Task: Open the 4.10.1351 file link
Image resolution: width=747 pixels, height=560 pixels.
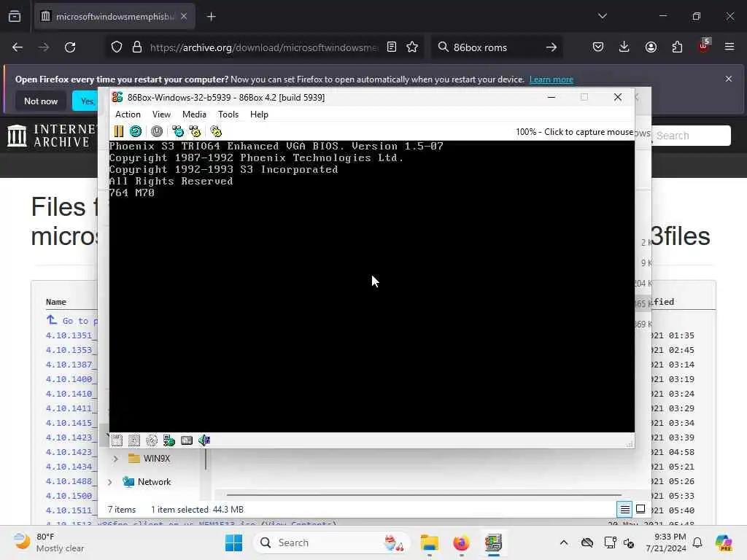Action: [71, 335]
